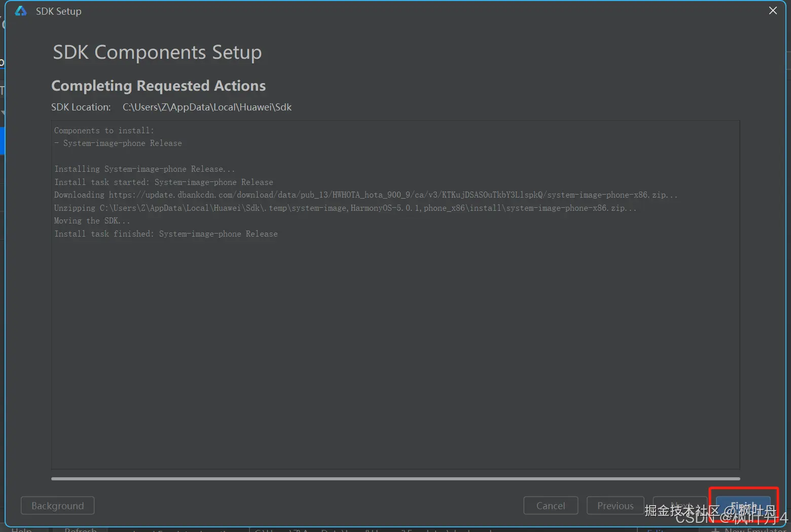
Task: Click the Install task finished log line
Action: tap(166, 234)
